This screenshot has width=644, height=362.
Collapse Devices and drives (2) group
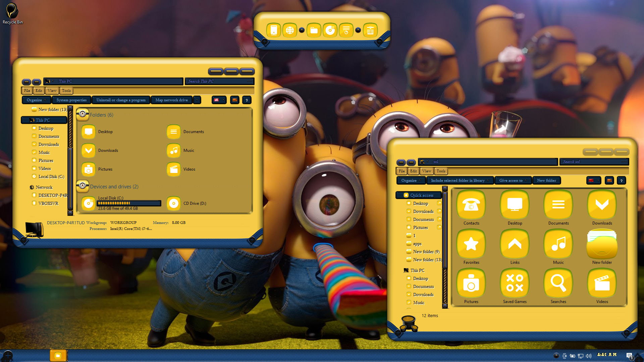coord(114,187)
